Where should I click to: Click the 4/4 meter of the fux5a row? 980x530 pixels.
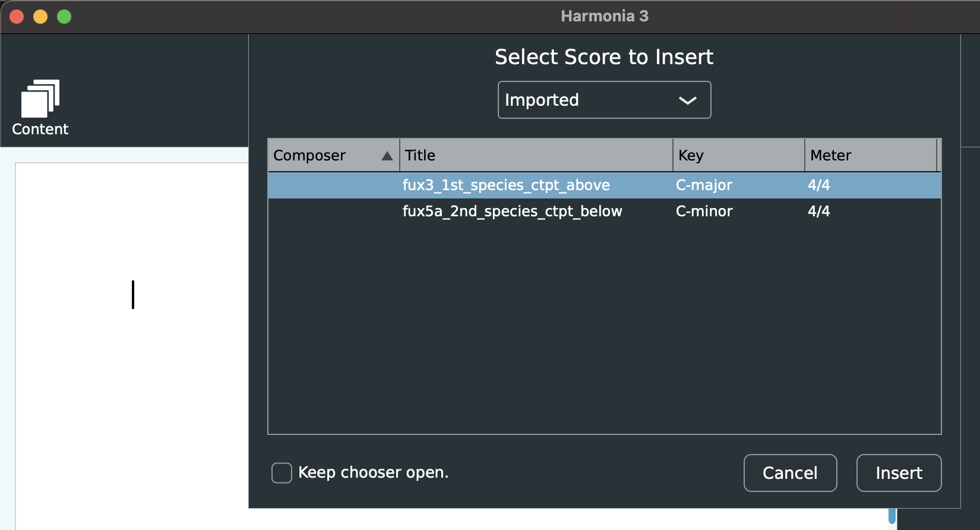click(818, 212)
